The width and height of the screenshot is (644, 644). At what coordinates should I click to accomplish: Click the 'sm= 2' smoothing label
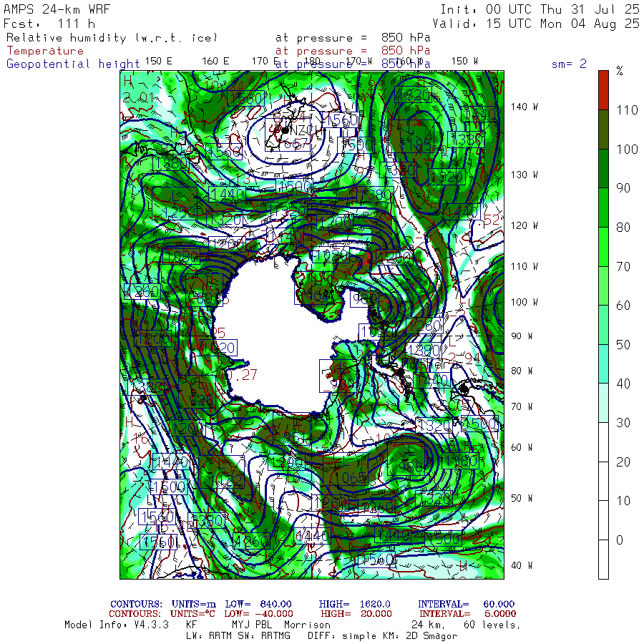pos(569,64)
